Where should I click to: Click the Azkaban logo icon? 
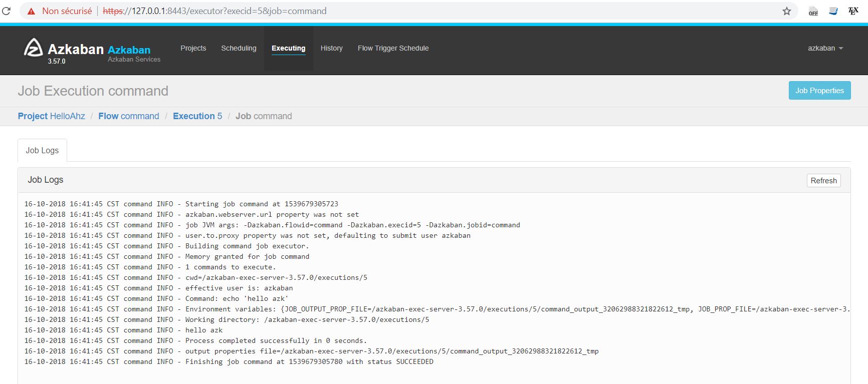[x=34, y=48]
